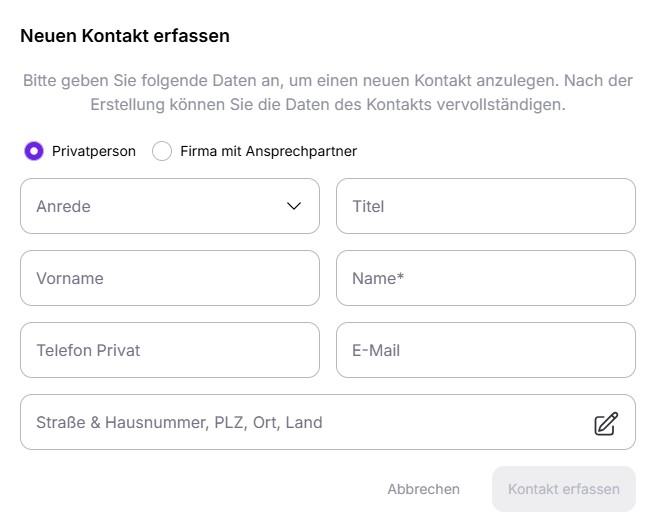Select the Privatperson radio button
Viewport: 652px width, 530px height.
pos(34,151)
